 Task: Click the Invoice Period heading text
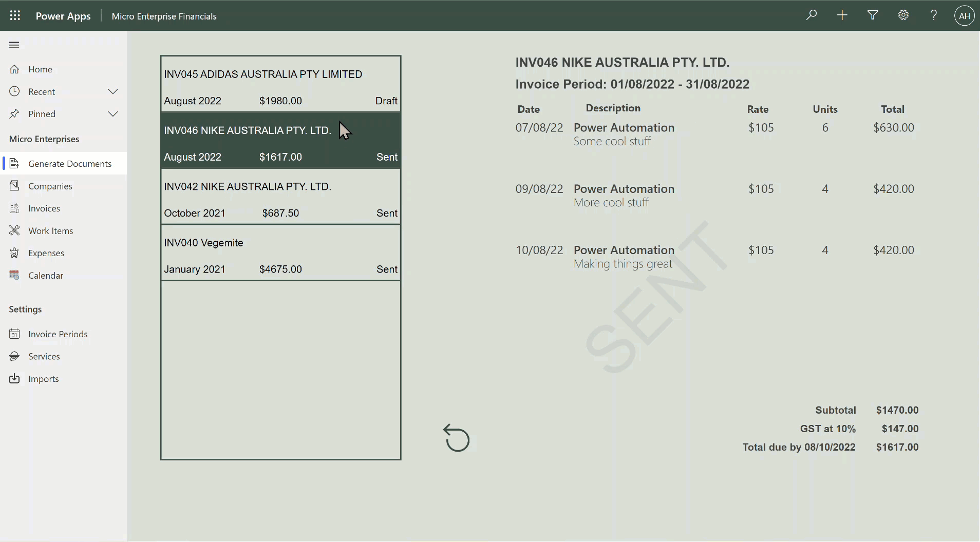point(632,84)
